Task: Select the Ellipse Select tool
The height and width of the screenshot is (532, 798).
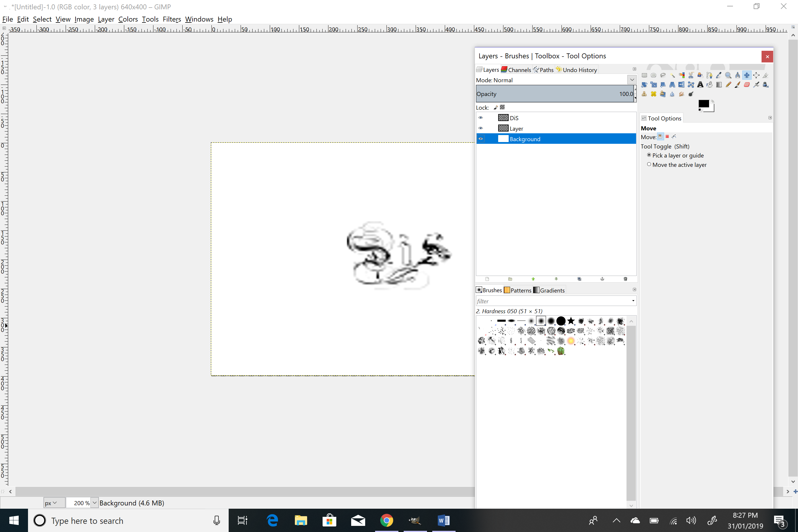Action: [x=653, y=75]
